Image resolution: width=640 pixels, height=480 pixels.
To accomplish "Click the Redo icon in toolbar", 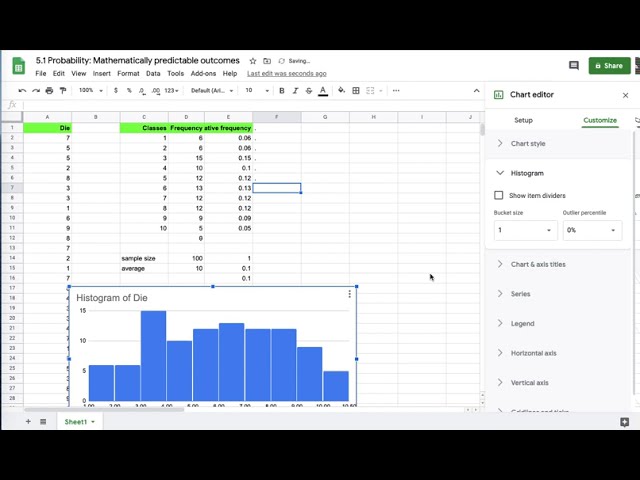I will tap(36, 91).
